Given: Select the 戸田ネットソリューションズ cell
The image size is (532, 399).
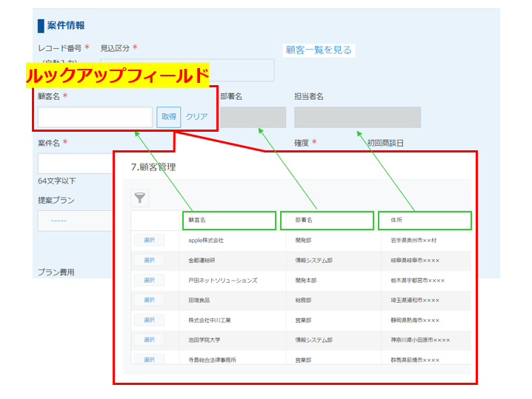Looking at the screenshot, I should tap(223, 281).
